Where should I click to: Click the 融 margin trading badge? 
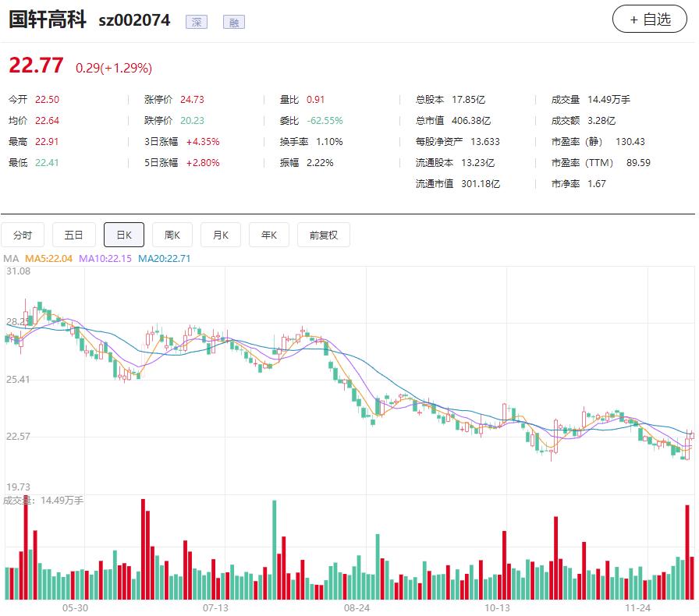click(233, 21)
